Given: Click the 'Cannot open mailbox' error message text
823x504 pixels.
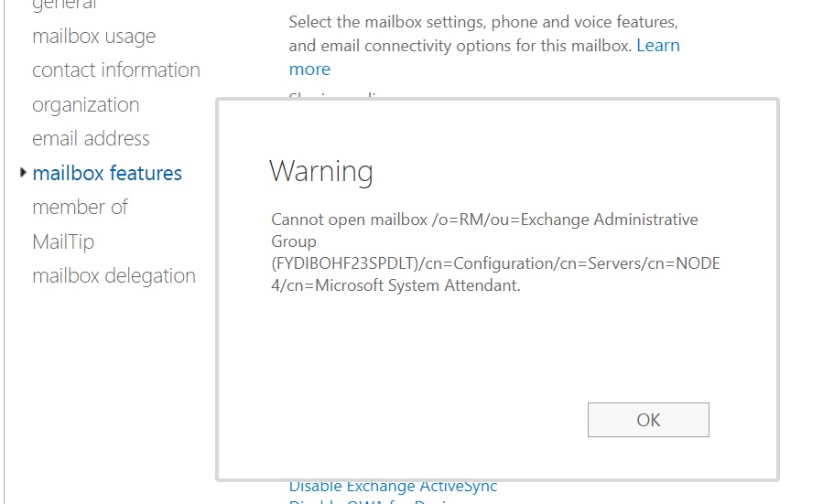Looking at the screenshot, I should [x=495, y=252].
